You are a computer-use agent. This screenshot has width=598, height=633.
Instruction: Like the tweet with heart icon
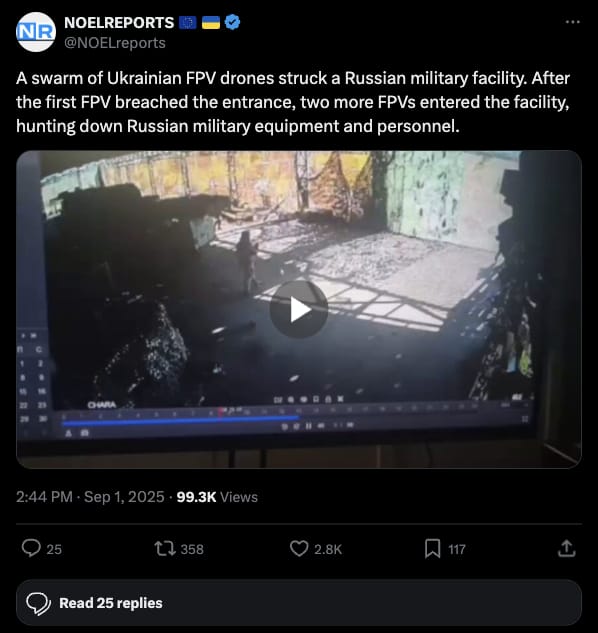[299, 549]
